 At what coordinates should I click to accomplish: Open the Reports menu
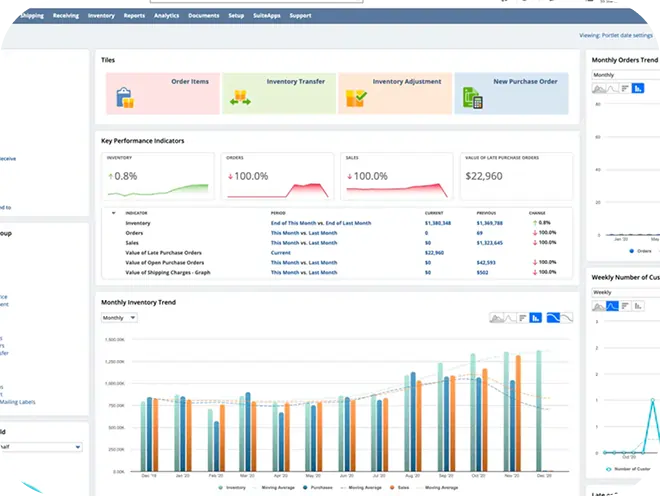133,16
